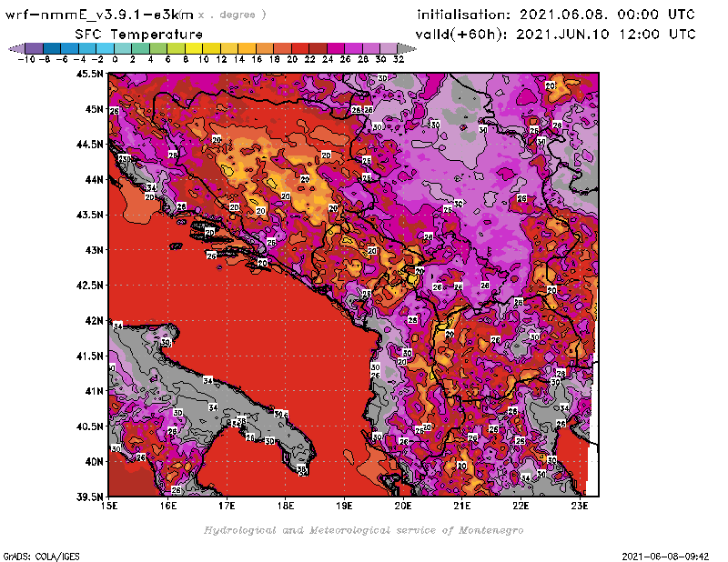Screen dimensions: 728x562
Task: Click the longitude axis label '15E'
Action: 109,506
